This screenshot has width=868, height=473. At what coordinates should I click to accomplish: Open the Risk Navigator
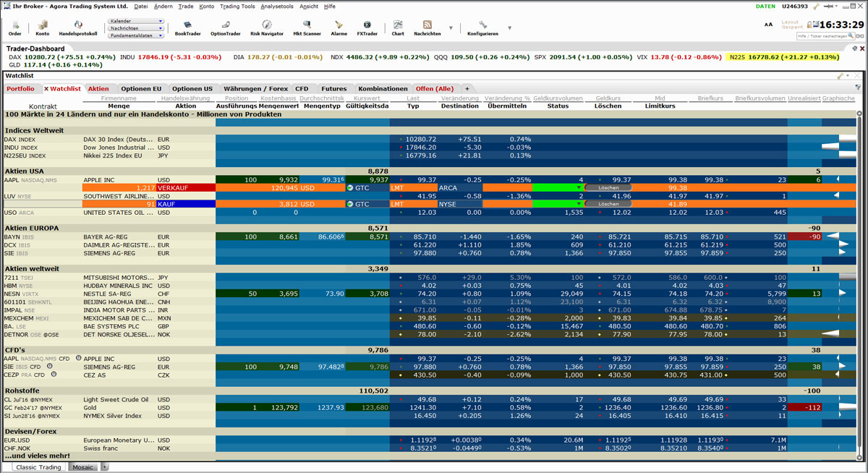point(267,27)
